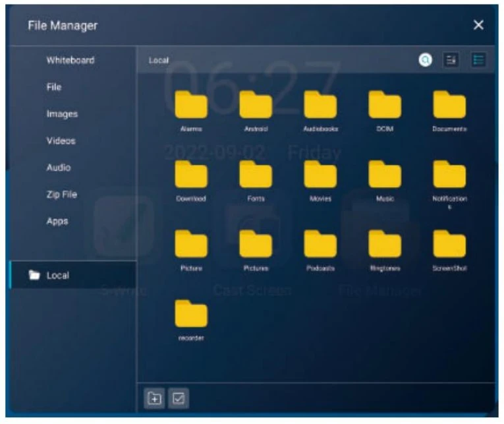The image size is (504, 424).
Task: Open the recorder folder
Action: coord(191,314)
